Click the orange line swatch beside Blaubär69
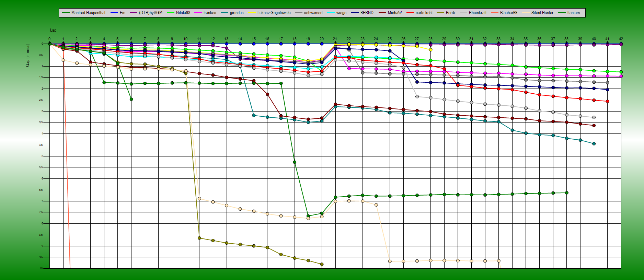 tap(494, 13)
